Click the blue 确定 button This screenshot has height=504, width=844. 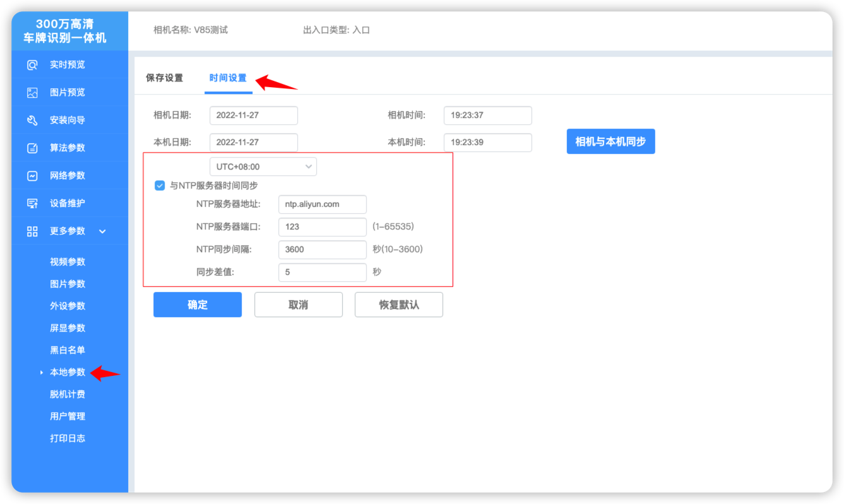(x=198, y=305)
